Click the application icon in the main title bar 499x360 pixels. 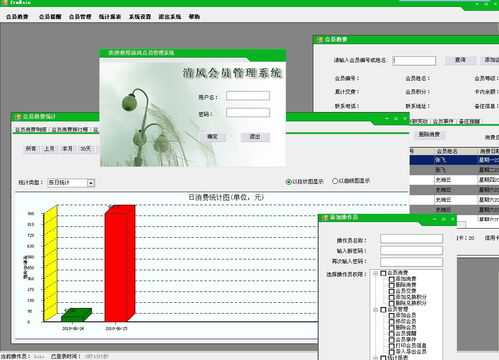coord(4,3)
